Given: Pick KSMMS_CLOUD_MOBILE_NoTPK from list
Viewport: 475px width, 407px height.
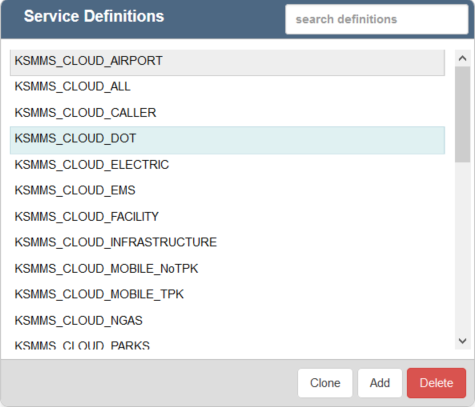Looking at the screenshot, I should point(227,269).
